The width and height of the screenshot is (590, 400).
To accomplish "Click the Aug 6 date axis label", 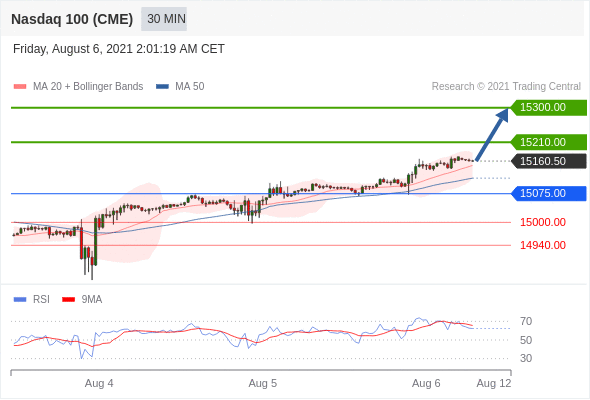I will tap(426, 383).
